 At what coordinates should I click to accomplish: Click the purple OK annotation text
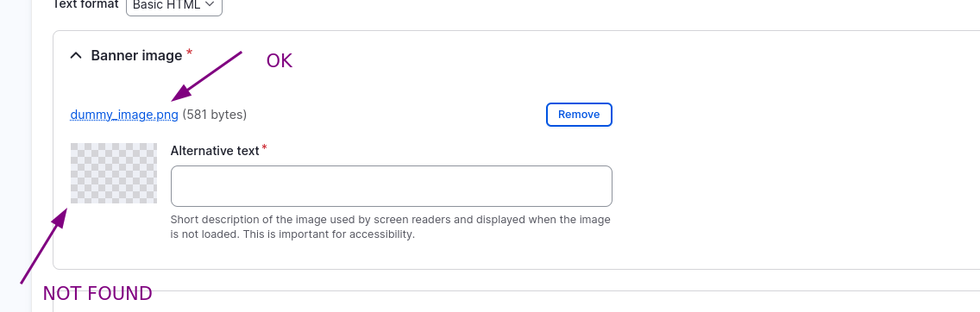[x=280, y=60]
